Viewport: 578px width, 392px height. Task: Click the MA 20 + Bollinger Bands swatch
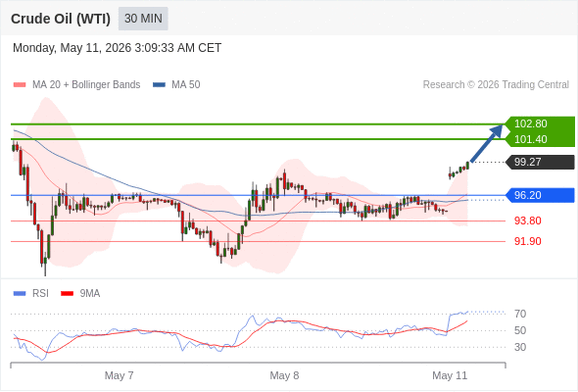(x=20, y=85)
